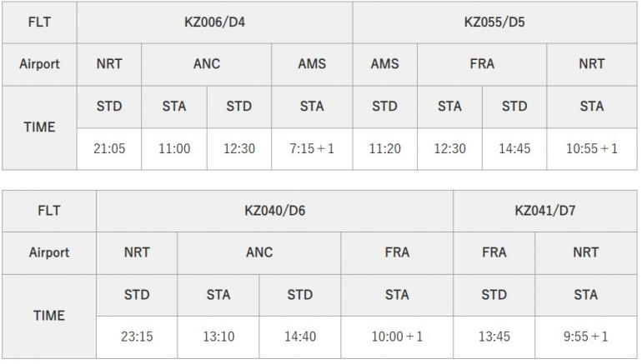Image resolution: width=642 pixels, height=364 pixels.
Task: Select the 14:45 departure time cell
Action: click(514, 148)
